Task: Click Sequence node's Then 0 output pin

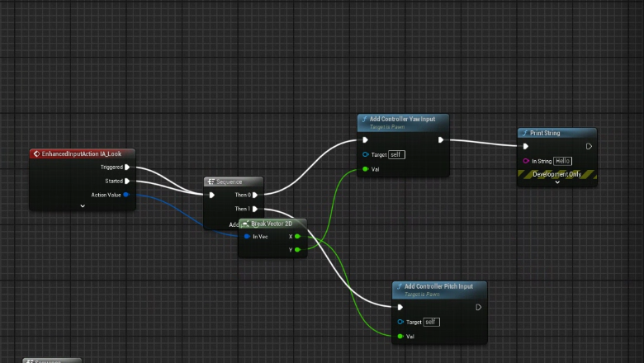Action: (x=255, y=196)
